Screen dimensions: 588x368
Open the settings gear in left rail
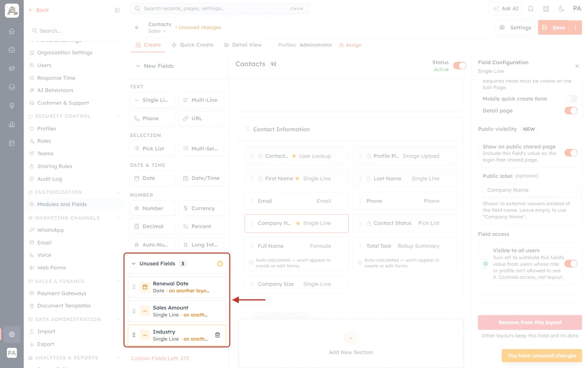pos(12,334)
